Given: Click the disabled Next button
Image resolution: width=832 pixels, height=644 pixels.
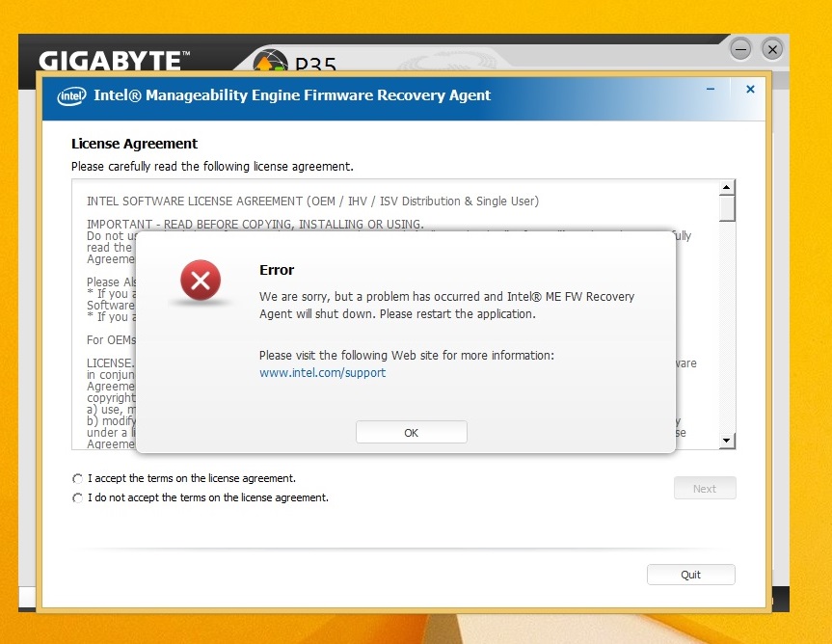Looking at the screenshot, I should click(705, 488).
